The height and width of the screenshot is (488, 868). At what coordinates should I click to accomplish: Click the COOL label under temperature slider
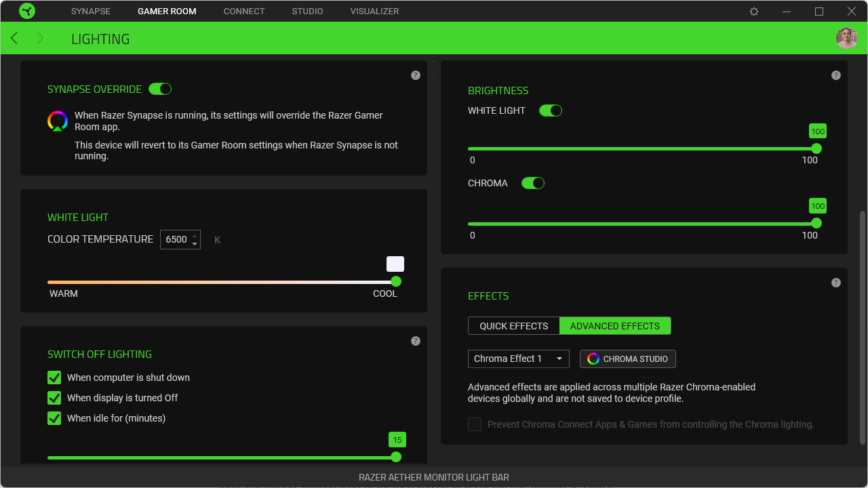(385, 293)
